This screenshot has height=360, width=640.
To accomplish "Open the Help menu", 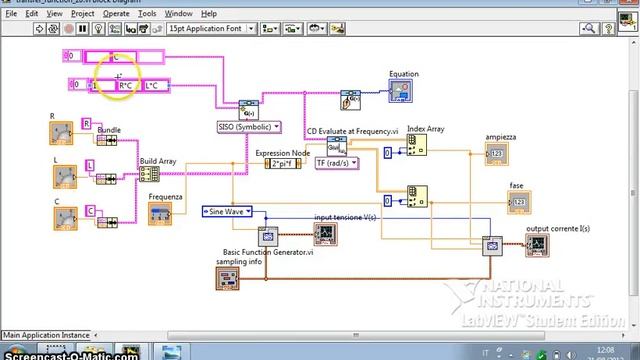I will [209, 13].
